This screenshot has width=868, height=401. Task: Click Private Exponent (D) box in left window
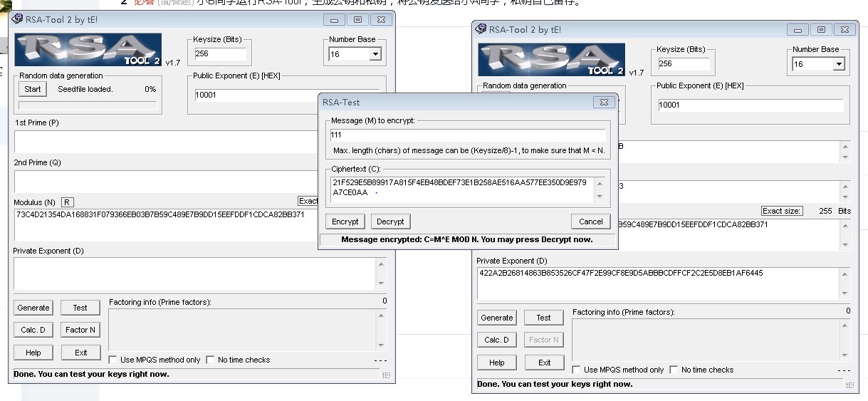(x=195, y=274)
